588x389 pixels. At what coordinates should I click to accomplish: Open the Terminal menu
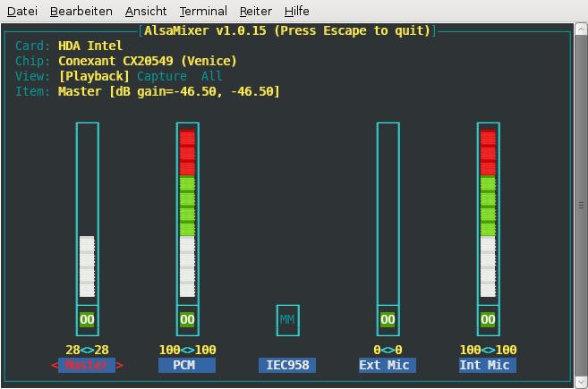pyautogui.click(x=203, y=12)
